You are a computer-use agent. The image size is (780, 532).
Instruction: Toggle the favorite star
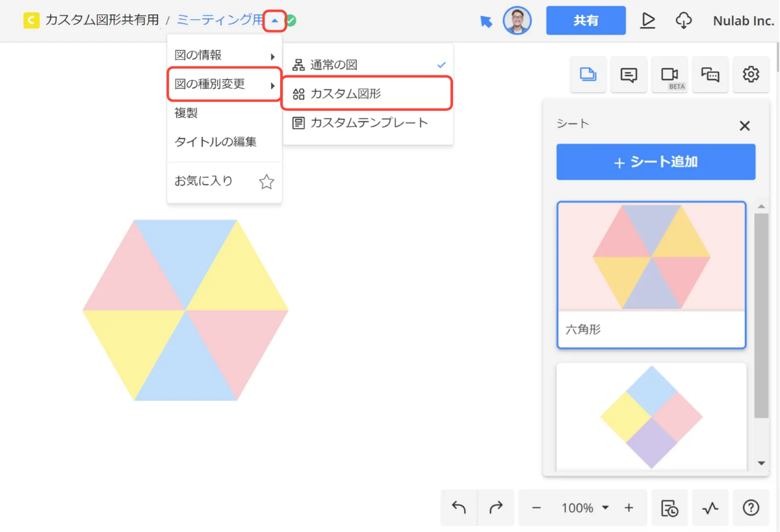click(266, 182)
